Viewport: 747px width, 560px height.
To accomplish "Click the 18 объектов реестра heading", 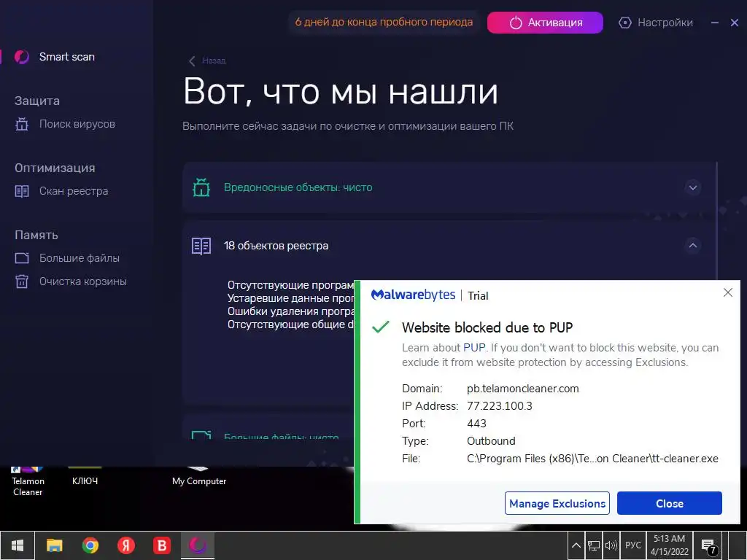I will (x=276, y=246).
